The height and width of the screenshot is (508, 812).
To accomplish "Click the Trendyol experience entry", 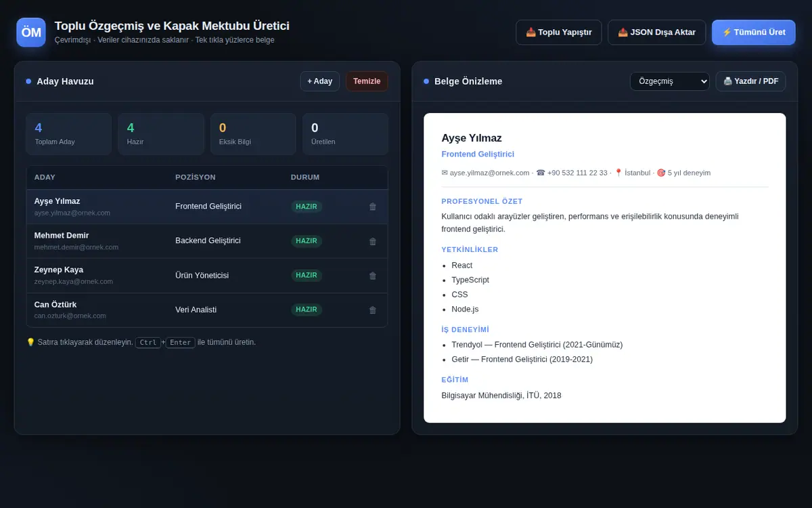I will coord(537,345).
